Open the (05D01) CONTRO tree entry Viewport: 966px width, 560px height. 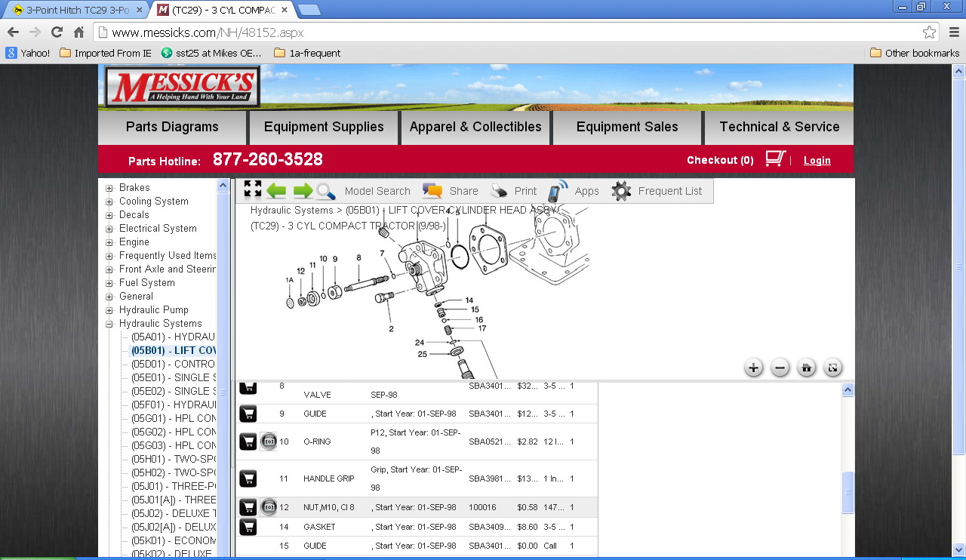(x=174, y=365)
